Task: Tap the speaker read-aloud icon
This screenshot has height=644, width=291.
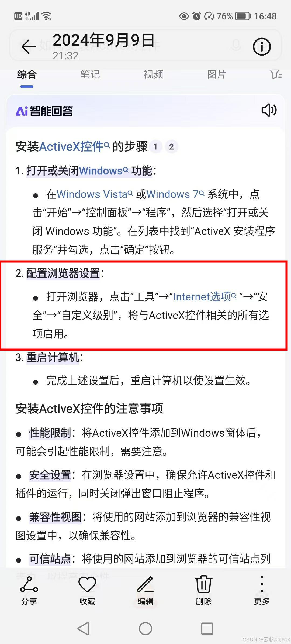Action: [x=269, y=110]
